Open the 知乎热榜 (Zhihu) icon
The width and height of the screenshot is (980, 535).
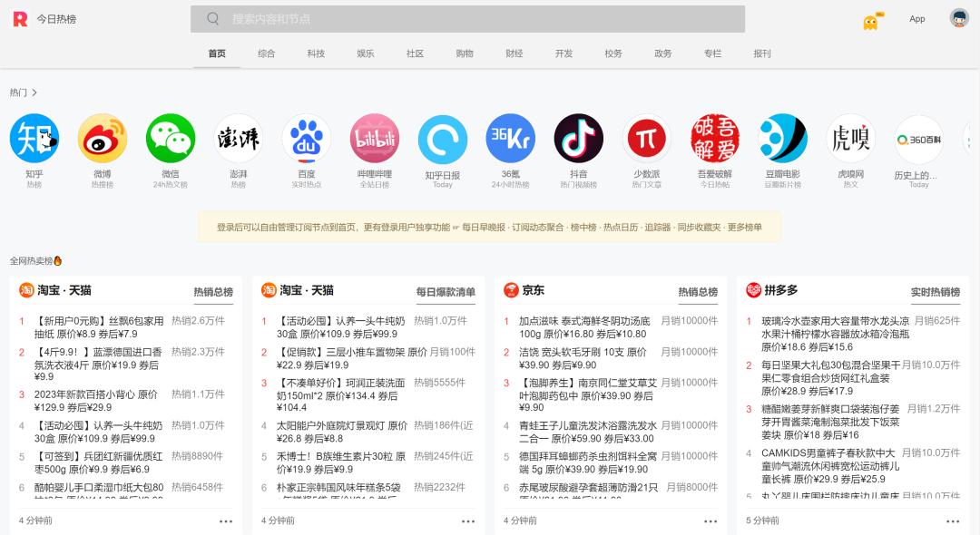[x=34, y=136]
